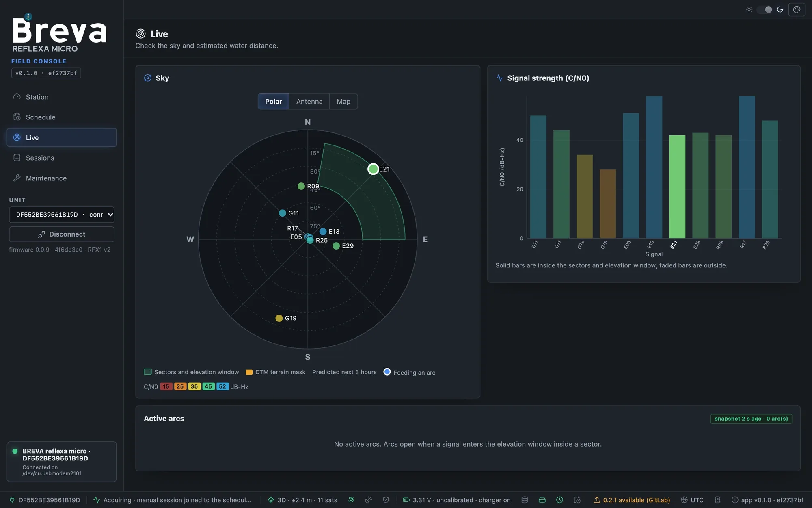
Task: Toggle Sectors and elevation window legend
Action: 191,372
